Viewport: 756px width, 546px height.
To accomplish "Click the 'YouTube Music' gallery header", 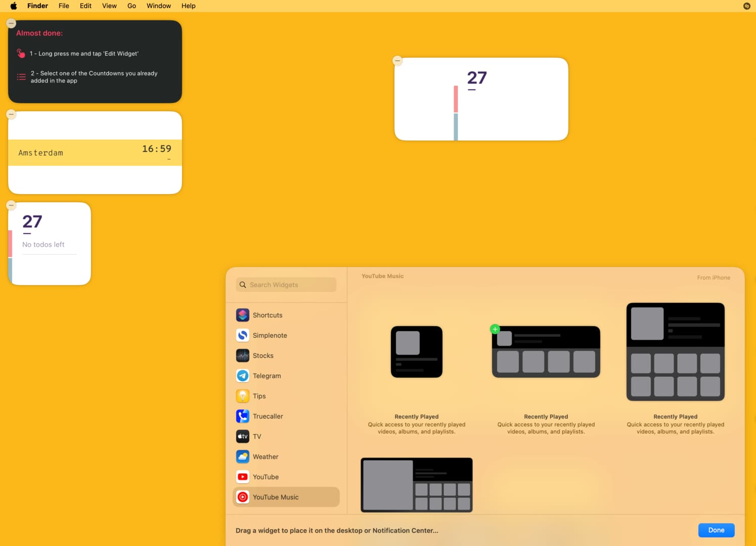I will pyautogui.click(x=383, y=276).
